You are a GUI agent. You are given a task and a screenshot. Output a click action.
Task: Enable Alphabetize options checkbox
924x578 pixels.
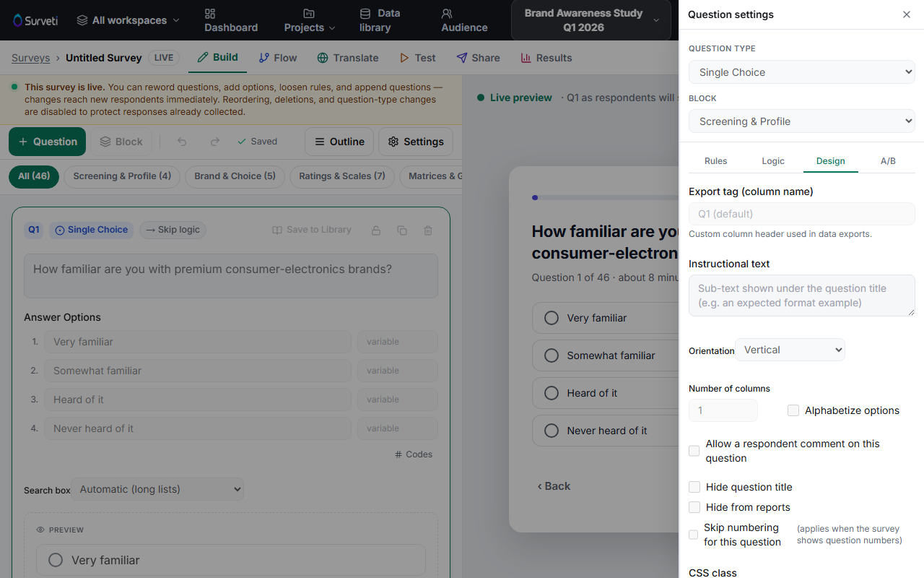pyautogui.click(x=793, y=410)
